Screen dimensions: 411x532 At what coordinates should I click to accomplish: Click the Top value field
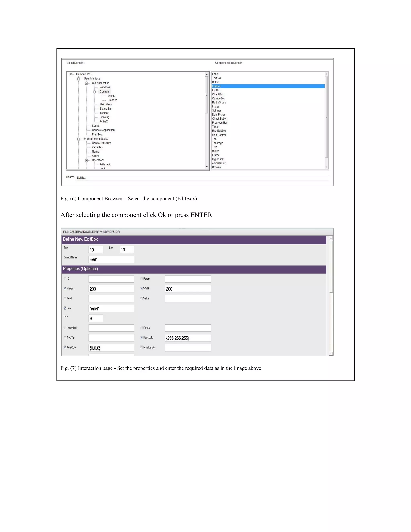(x=96, y=250)
